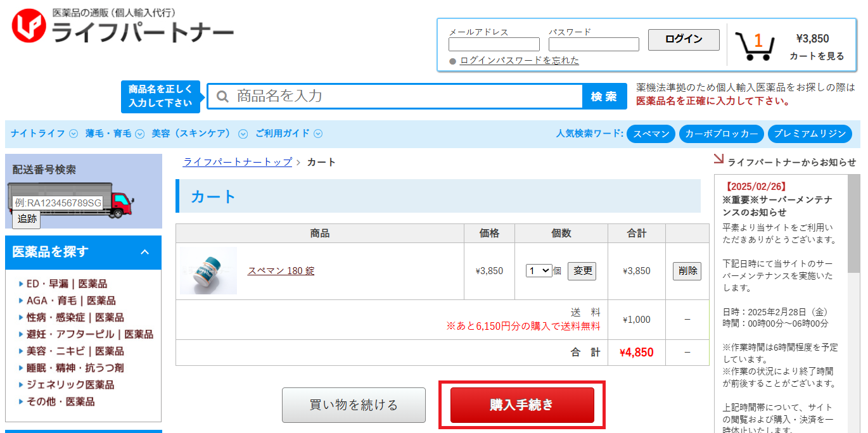Click the news panel scrollbar

854,223
